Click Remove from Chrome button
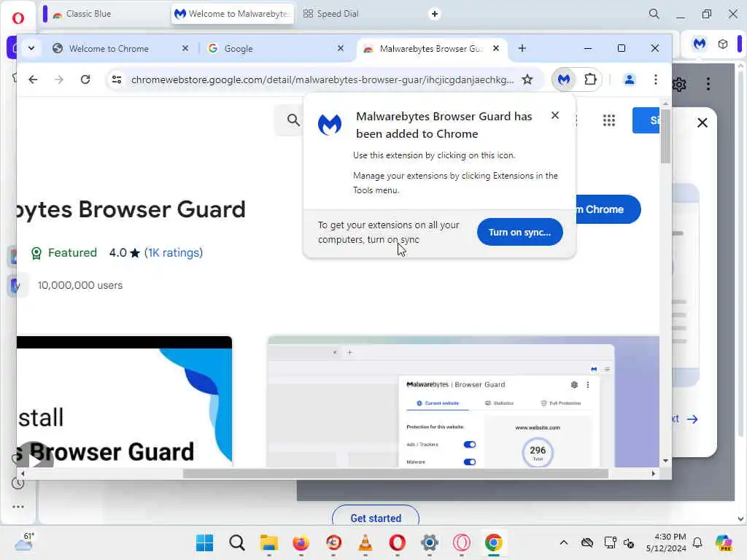747x560 pixels. (608, 209)
